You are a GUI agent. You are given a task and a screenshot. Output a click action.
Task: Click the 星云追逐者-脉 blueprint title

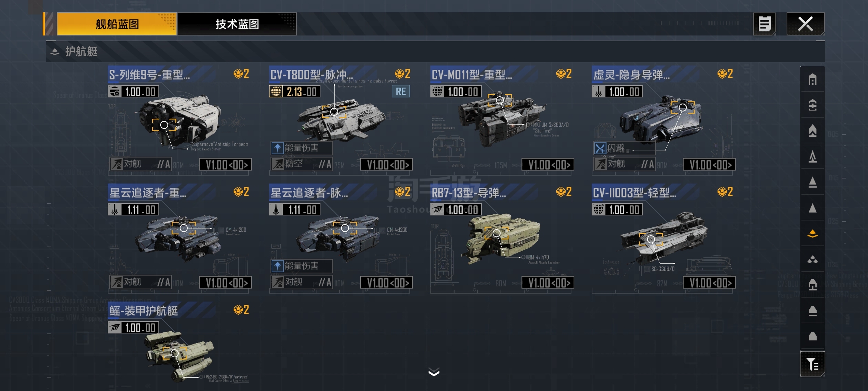tap(309, 193)
